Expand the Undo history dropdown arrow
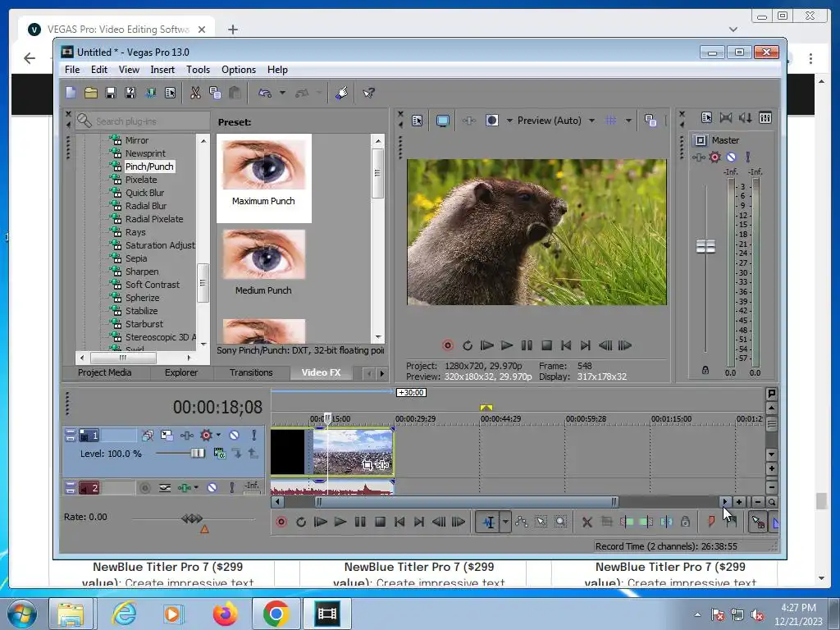The image size is (840, 630). tap(282, 94)
